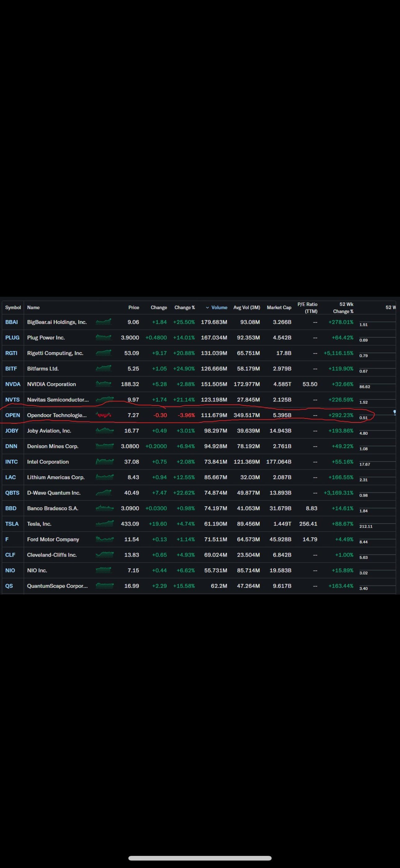This screenshot has width=400, height=868.
Task: Click the Intel sparkline chart
Action: pos(105,461)
